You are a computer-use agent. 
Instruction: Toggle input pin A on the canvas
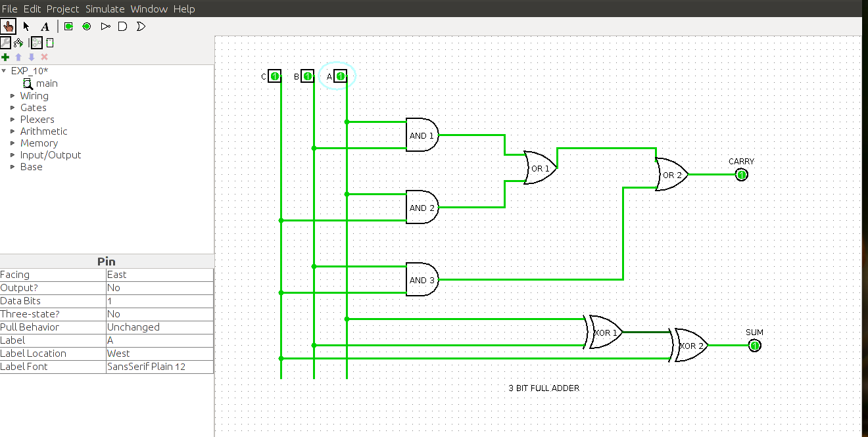[340, 76]
